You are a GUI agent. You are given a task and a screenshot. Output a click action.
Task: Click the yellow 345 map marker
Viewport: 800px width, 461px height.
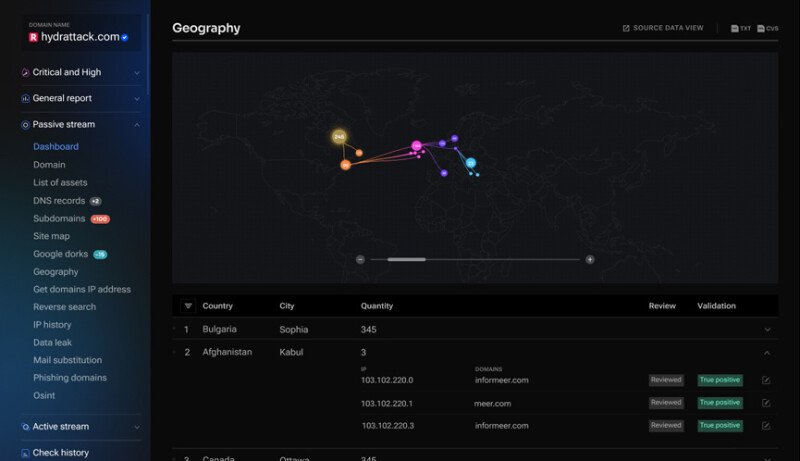(339, 137)
